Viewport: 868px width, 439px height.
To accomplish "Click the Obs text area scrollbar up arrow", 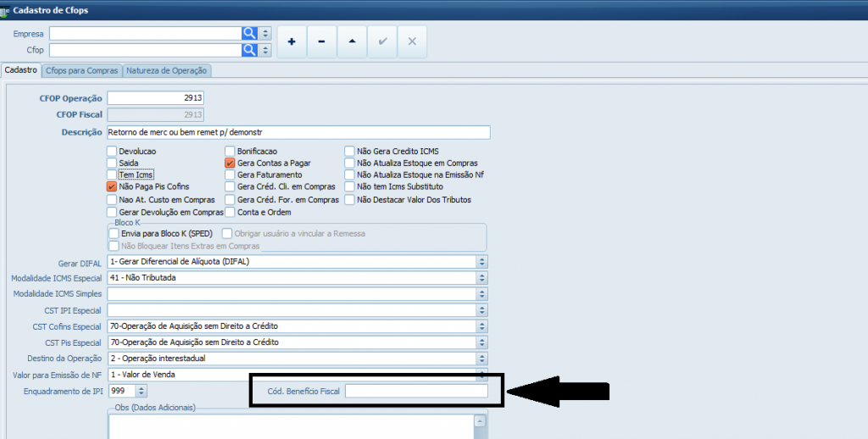I will (x=480, y=421).
